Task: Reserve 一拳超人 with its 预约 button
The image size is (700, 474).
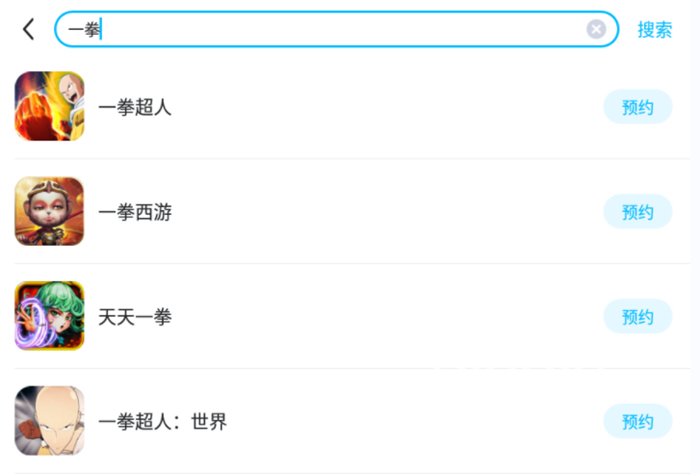Action: pos(638,107)
